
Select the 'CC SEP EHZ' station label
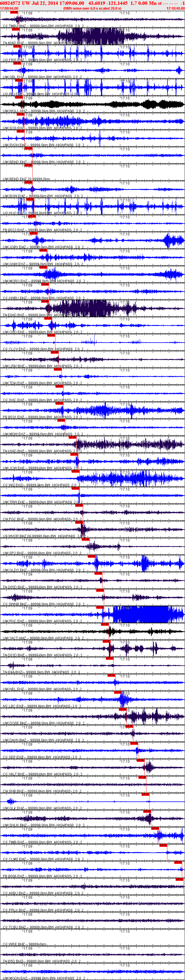[x=13, y=757]
